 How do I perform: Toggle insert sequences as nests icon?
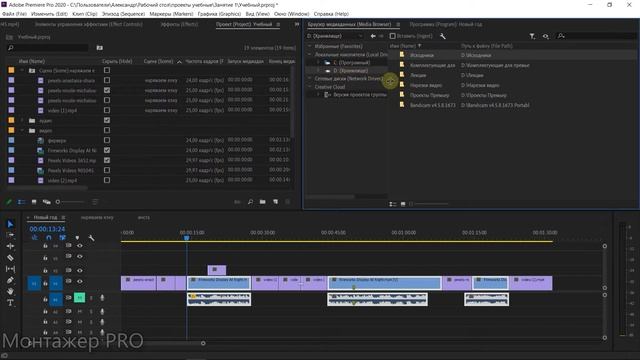pos(35,238)
